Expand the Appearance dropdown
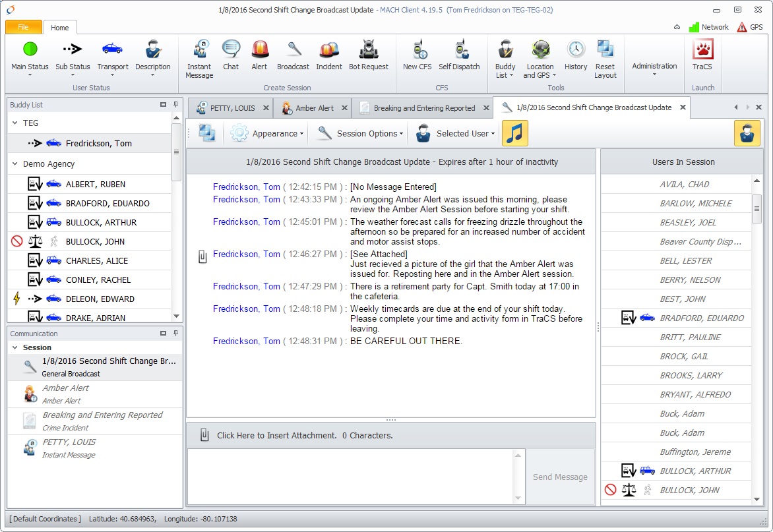The width and height of the screenshot is (773, 532). (267, 133)
